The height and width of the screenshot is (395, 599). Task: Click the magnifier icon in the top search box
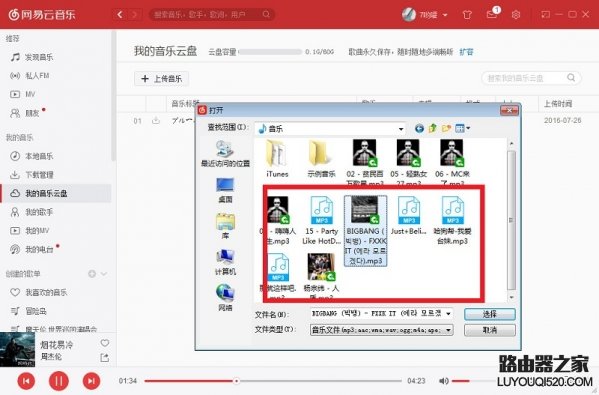(266, 15)
